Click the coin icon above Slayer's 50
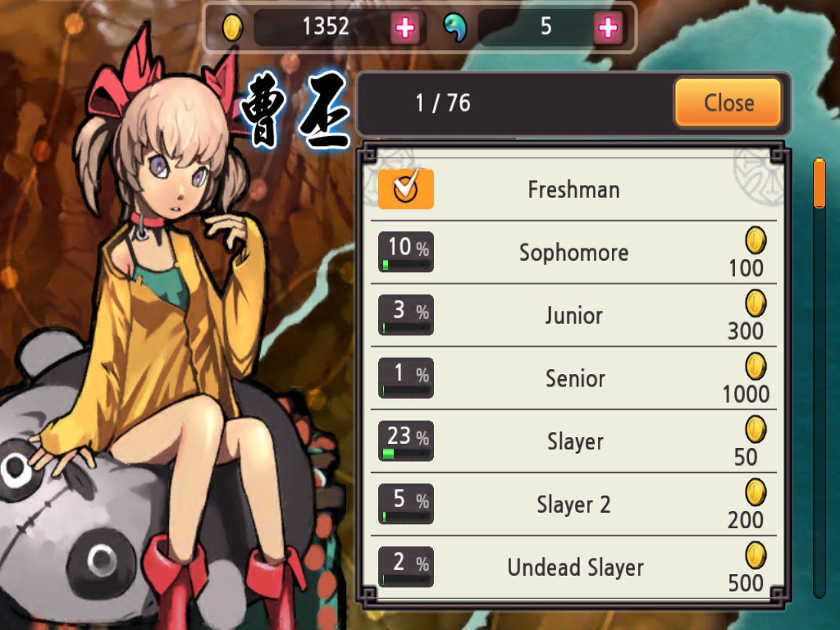 point(756,429)
